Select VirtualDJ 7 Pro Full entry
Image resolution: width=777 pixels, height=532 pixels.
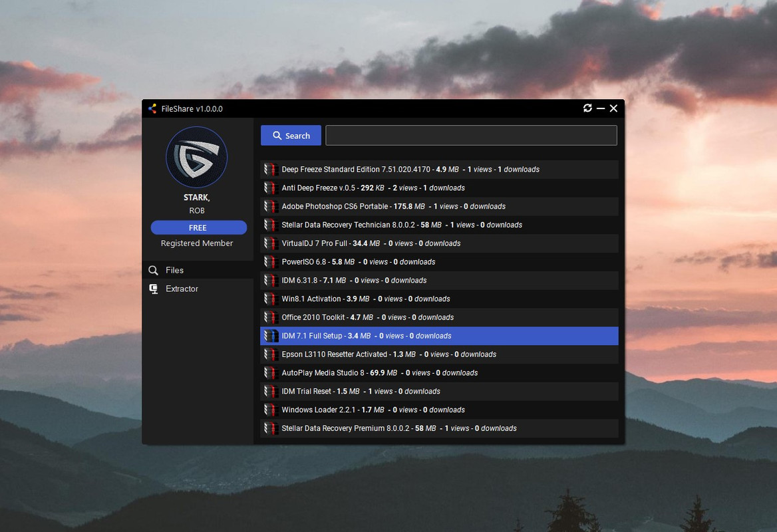click(439, 243)
